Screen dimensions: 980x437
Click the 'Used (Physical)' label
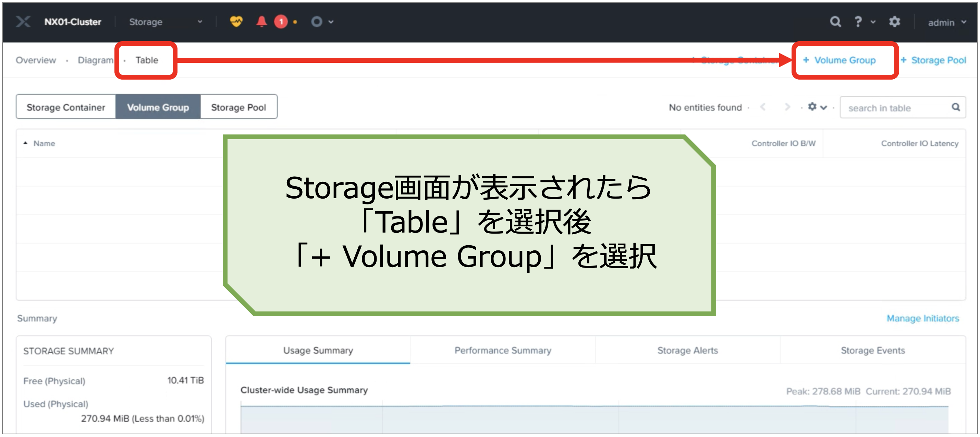coord(56,404)
